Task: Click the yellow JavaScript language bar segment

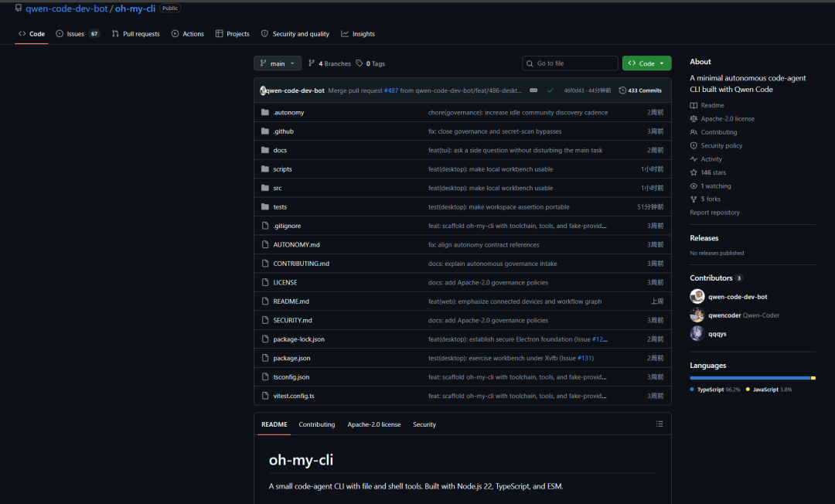Action: (x=813, y=378)
